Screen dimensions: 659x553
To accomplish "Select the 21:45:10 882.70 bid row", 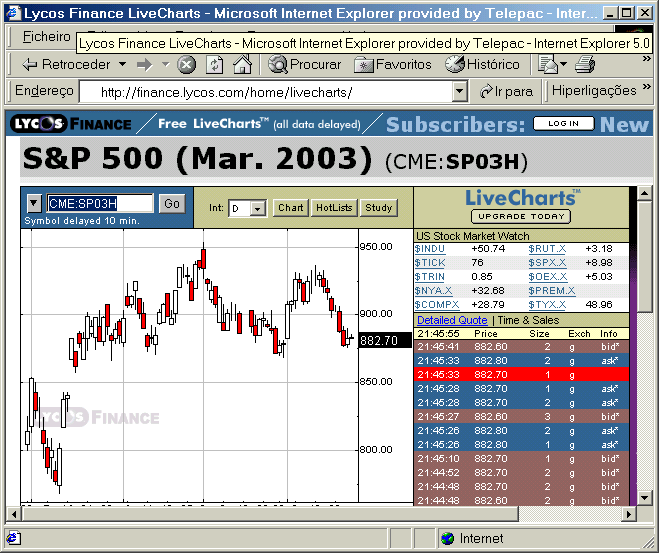I will [x=521, y=458].
